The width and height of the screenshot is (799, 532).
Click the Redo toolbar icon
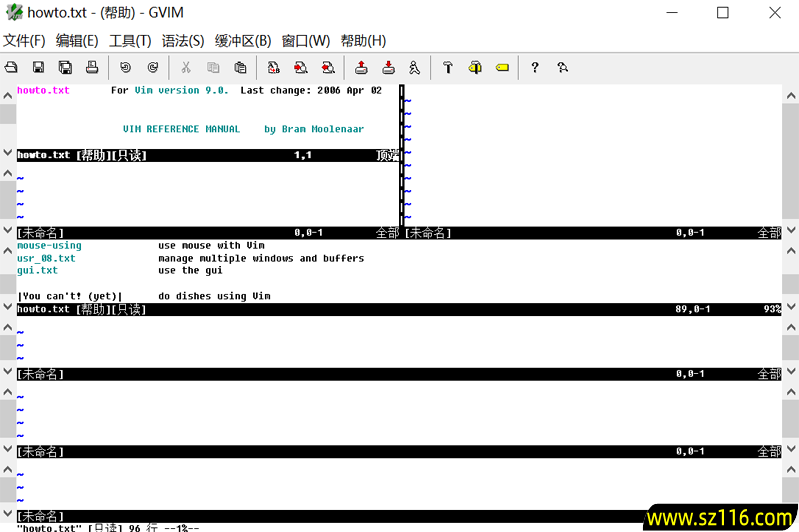pos(153,67)
